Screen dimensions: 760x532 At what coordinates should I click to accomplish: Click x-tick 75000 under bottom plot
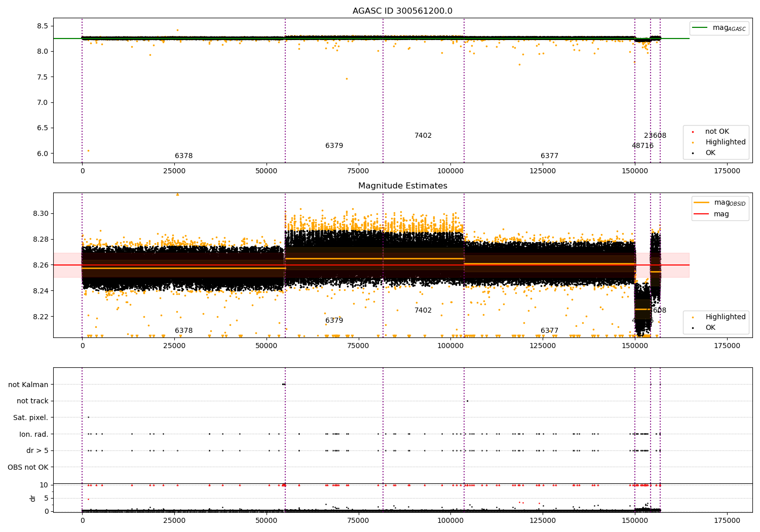click(x=359, y=520)
